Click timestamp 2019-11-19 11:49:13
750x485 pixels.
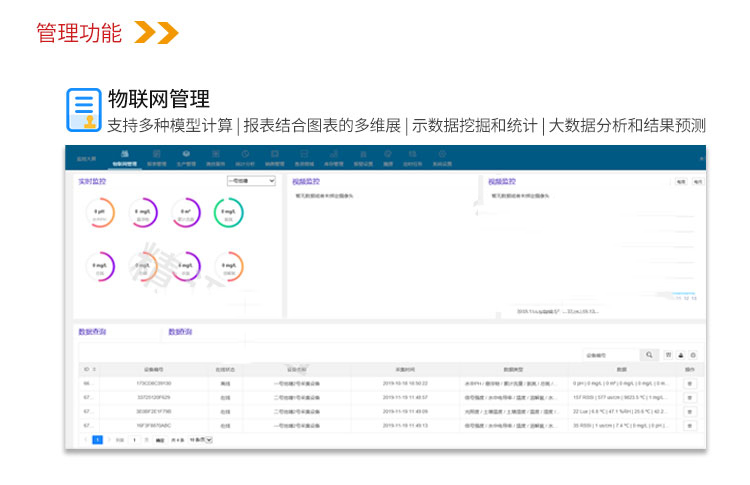(405, 425)
